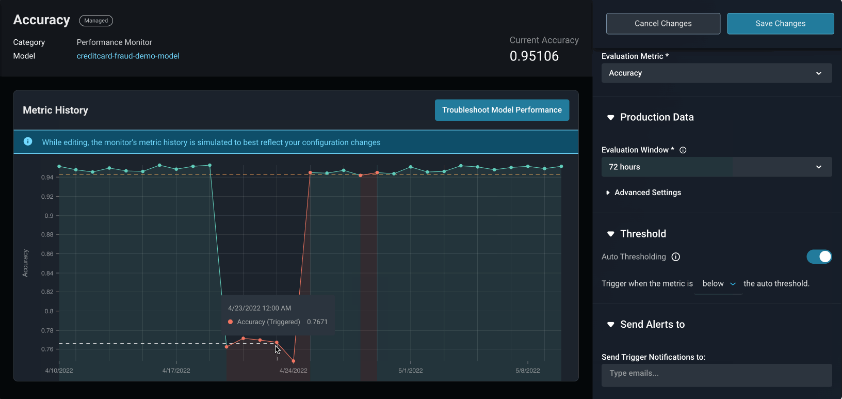This screenshot has height=399, width=842.
Task: Click the red triggered point near 5/1/2022 threshold
Action: click(361, 175)
